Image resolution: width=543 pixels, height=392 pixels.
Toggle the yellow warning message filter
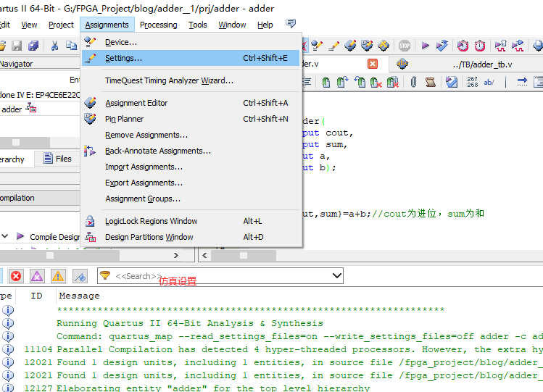58,276
